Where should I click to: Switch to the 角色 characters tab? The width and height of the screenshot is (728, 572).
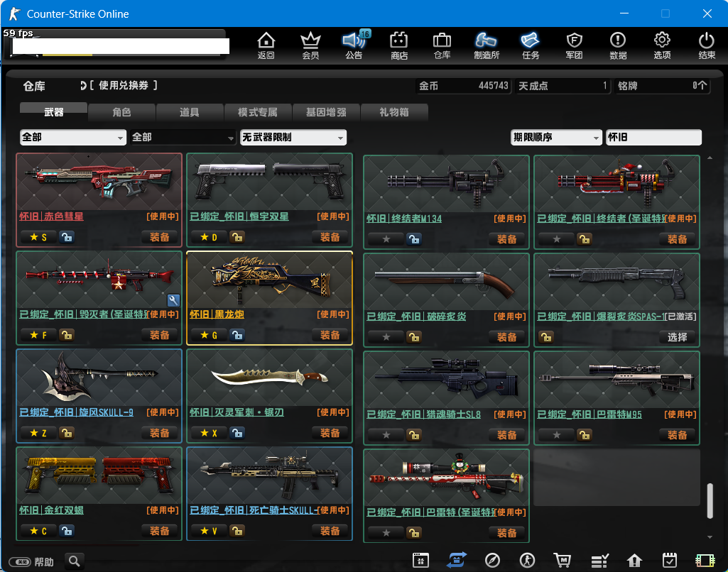[121, 112]
